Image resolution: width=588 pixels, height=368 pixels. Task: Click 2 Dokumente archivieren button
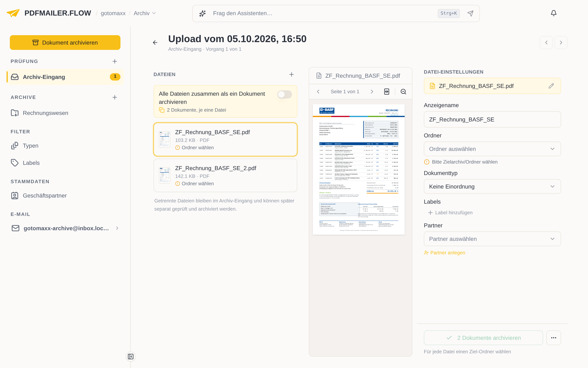pos(483,338)
